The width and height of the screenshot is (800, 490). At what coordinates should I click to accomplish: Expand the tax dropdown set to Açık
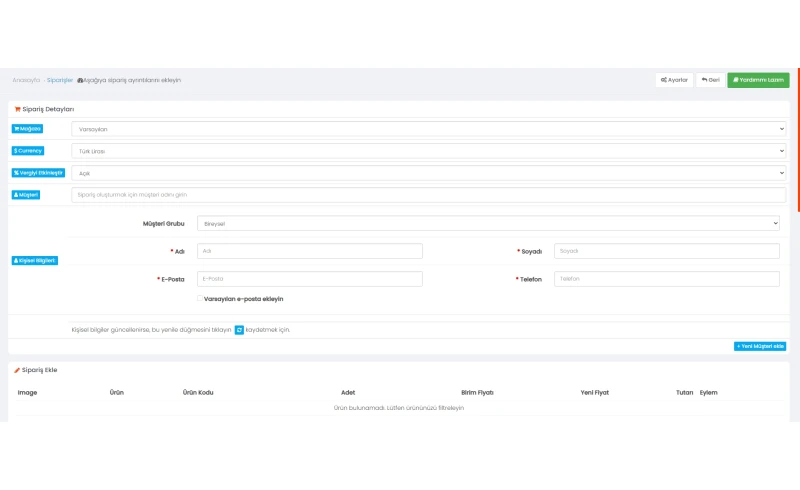[x=428, y=173]
